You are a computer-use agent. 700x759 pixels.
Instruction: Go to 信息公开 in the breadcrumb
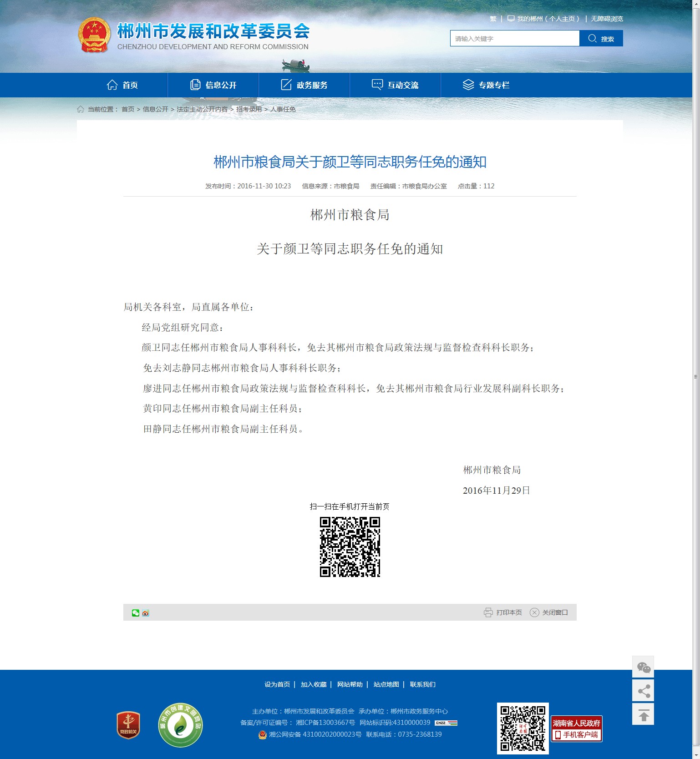coord(156,109)
